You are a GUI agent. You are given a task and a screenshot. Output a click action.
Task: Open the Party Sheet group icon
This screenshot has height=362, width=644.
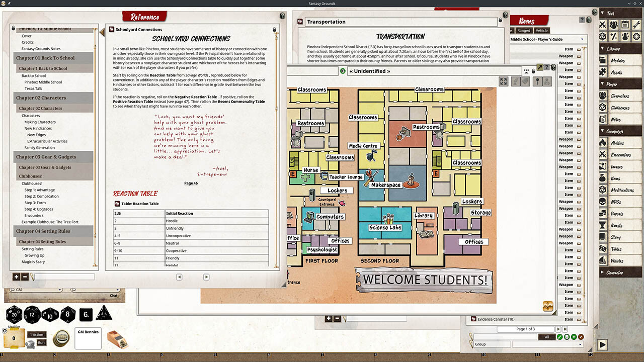pos(614,24)
